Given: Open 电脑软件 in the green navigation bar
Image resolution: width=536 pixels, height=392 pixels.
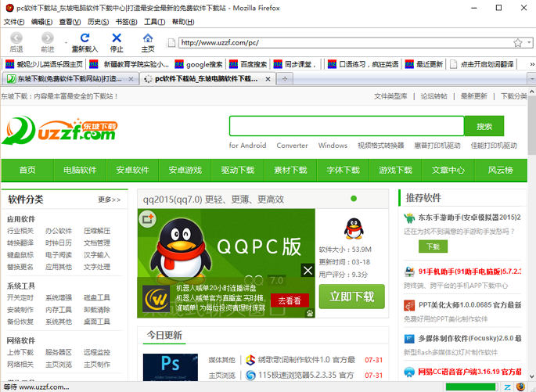Looking at the screenshot, I should coord(80,171).
